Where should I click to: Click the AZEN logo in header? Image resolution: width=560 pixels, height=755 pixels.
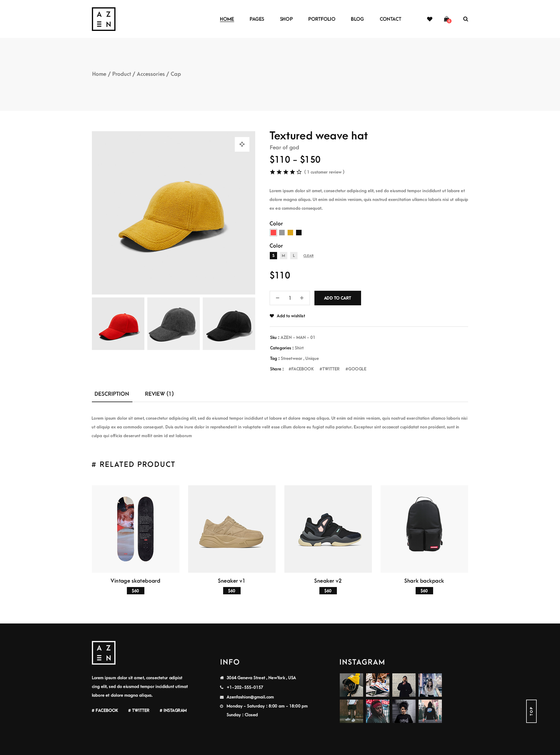pyautogui.click(x=104, y=19)
